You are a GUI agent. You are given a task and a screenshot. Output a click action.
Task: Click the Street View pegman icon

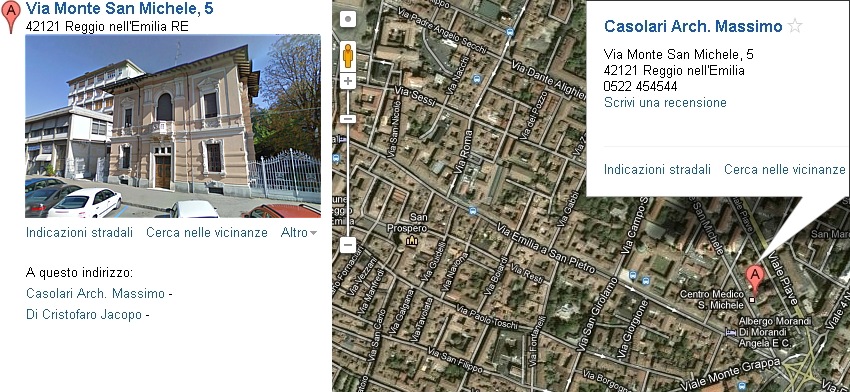[x=348, y=55]
